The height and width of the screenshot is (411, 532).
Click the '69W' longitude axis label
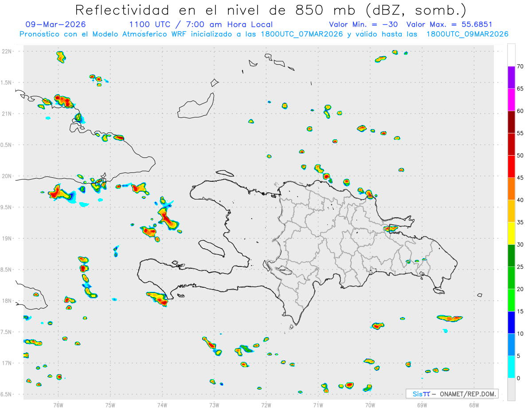pyautogui.click(x=422, y=404)
